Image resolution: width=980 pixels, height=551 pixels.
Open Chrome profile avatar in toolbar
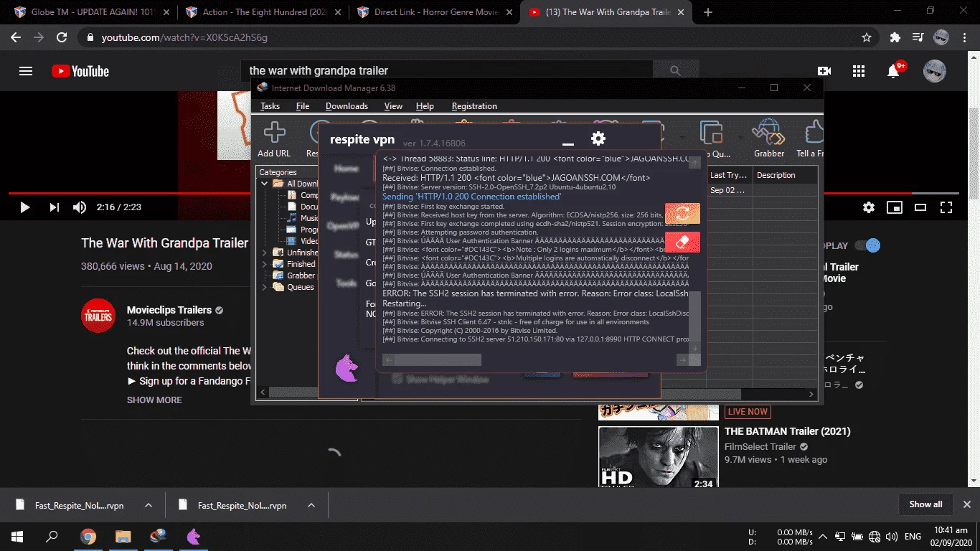point(941,37)
